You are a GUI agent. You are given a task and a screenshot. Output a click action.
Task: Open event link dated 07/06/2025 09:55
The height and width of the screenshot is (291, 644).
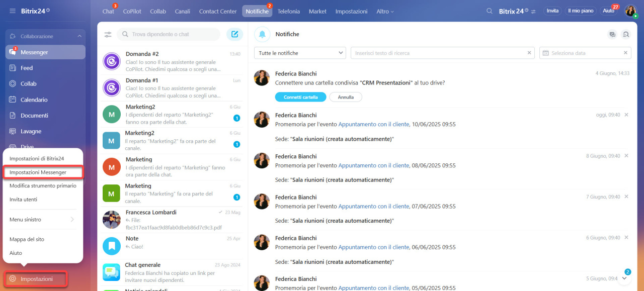pos(374,206)
